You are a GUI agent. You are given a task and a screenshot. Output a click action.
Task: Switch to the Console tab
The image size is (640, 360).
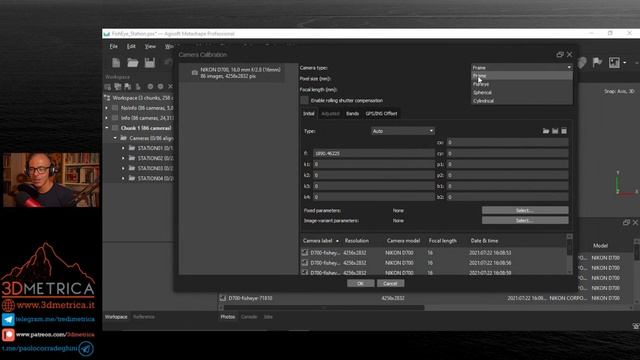coord(249,317)
